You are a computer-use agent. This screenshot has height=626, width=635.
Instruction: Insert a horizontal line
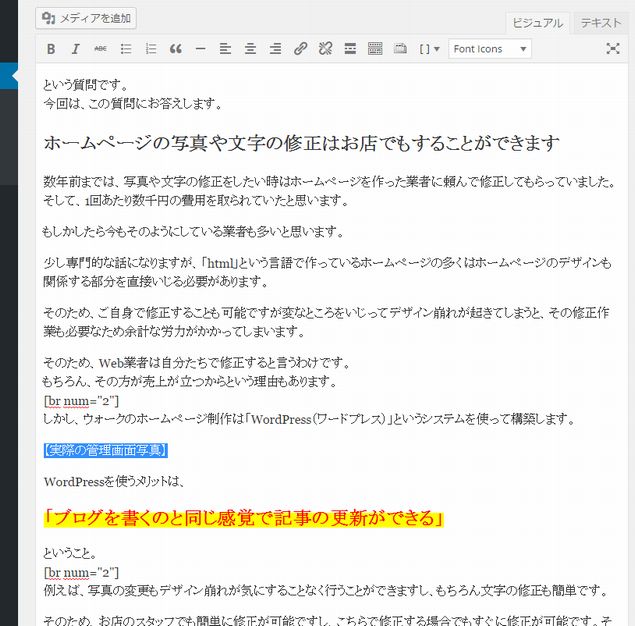click(x=200, y=49)
